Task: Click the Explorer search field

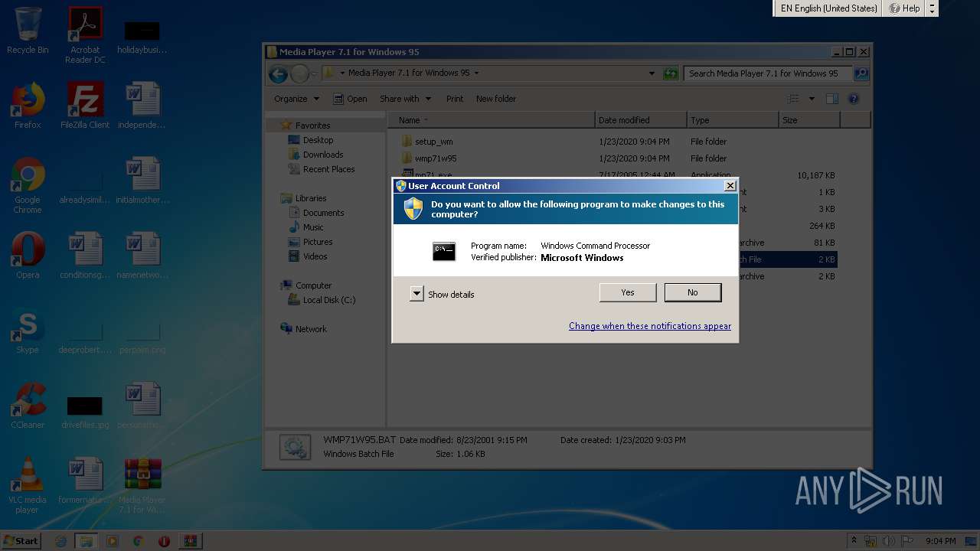Action: coord(768,73)
